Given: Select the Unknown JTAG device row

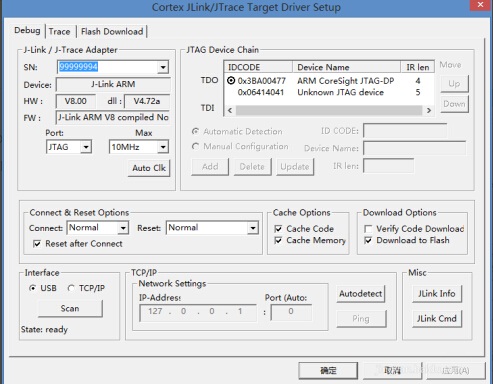Looking at the screenshot, I should pyautogui.click(x=329, y=92).
